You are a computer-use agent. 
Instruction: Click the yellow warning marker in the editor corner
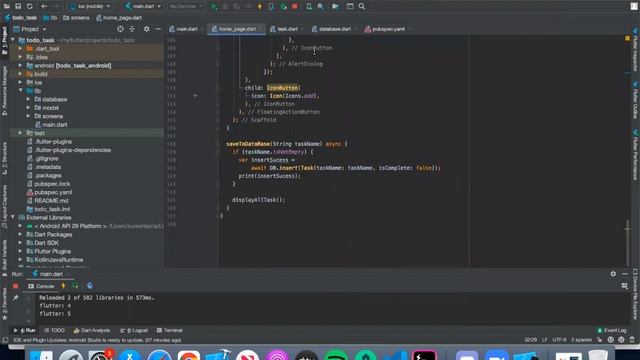click(x=627, y=38)
